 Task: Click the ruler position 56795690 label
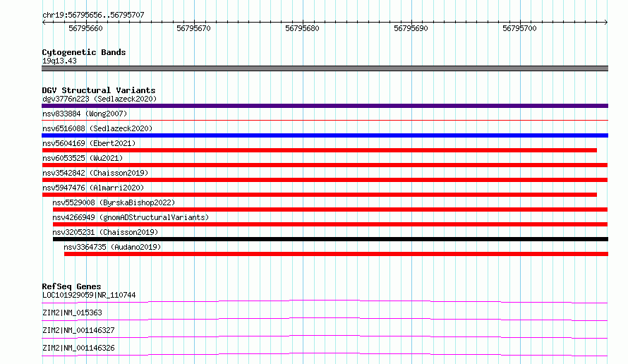[x=411, y=28]
